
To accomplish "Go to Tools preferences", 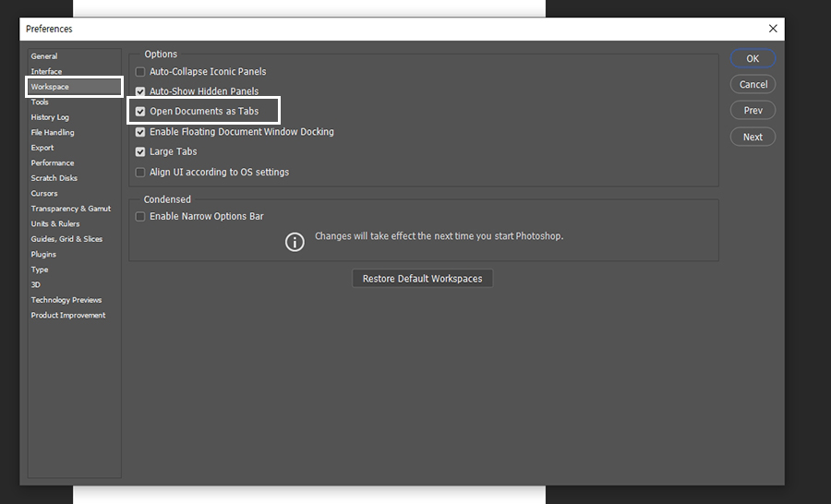I will point(40,102).
